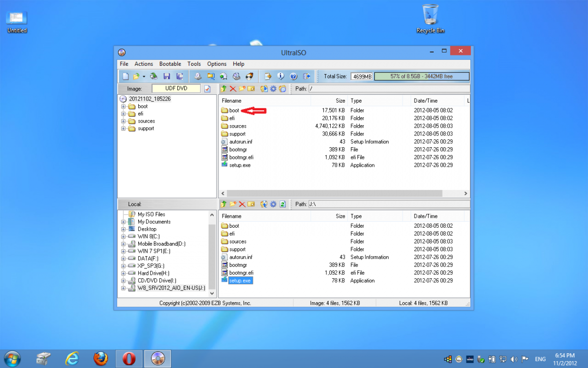
Task: Click the Open image folder icon
Action: [x=136, y=77]
